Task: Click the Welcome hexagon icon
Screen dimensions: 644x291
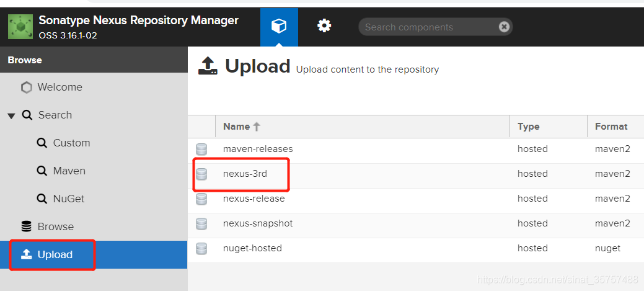Action: coord(26,87)
